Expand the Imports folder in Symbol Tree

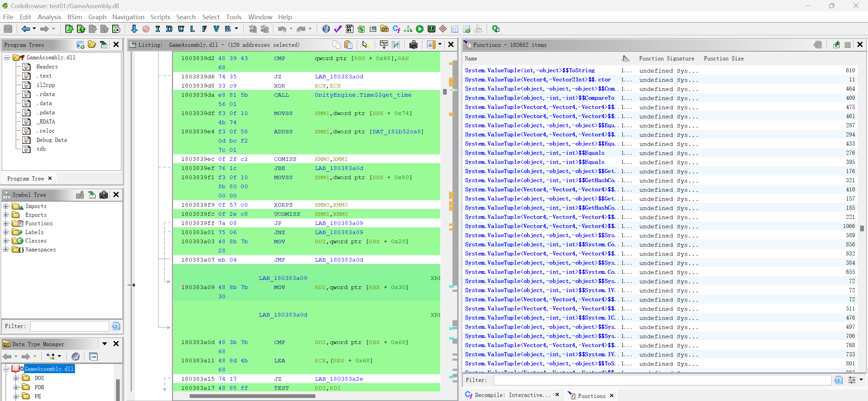[x=6, y=206]
